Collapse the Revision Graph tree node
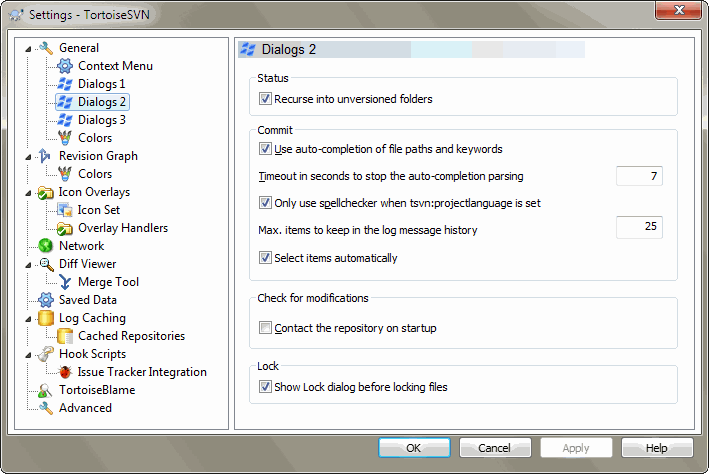 (x=28, y=157)
